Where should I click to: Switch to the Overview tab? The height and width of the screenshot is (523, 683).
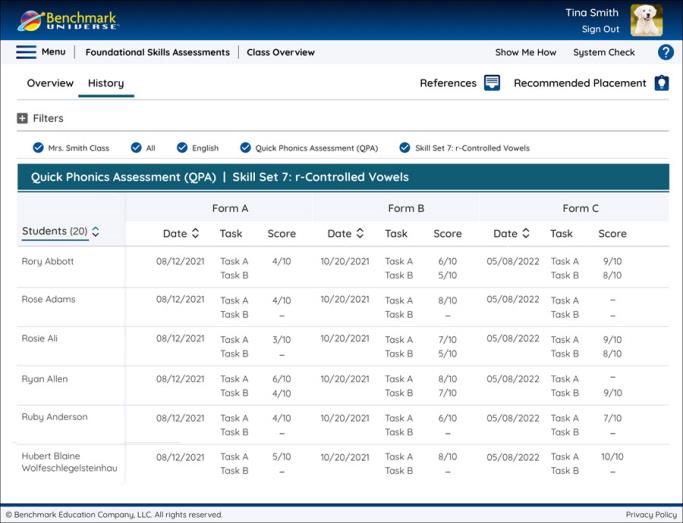click(50, 83)
